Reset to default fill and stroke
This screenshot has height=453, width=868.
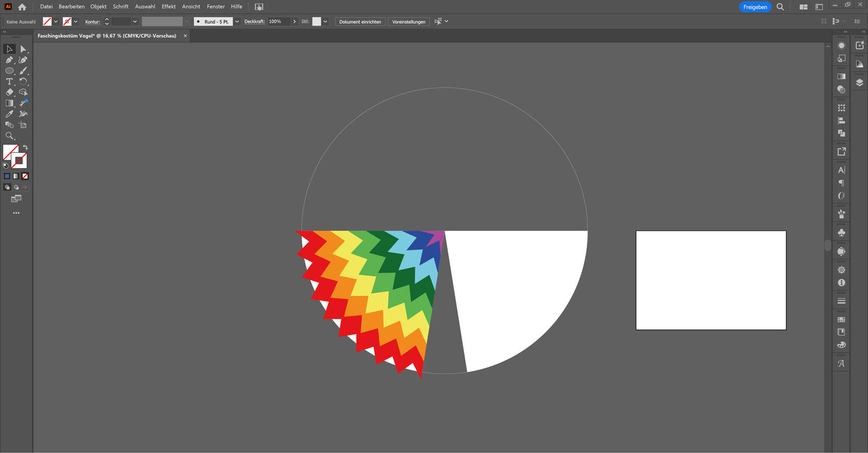click(x=6, y=165)
